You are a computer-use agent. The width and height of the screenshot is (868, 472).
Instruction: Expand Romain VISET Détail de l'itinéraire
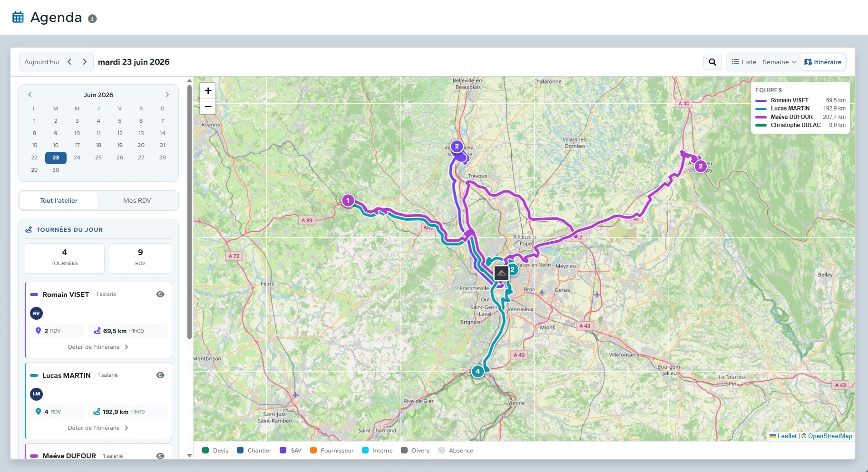pos(98,347)
